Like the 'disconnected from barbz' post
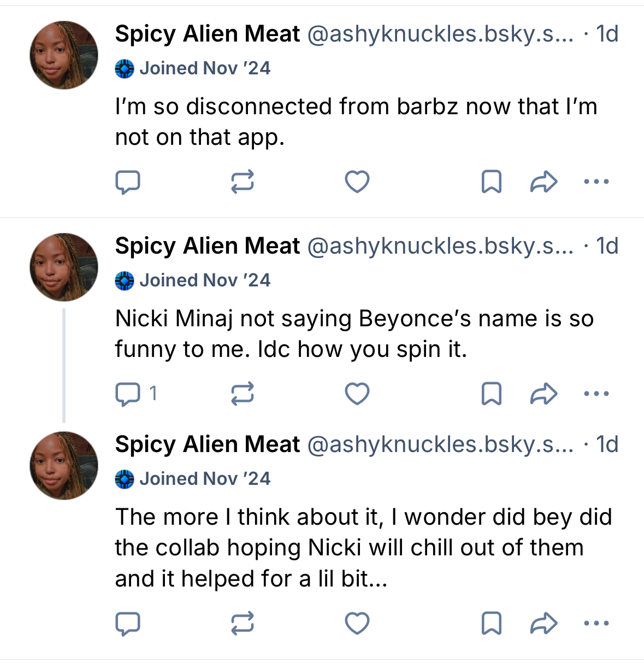The height and width of the screenshot is (663, 644). pos(357,182)
